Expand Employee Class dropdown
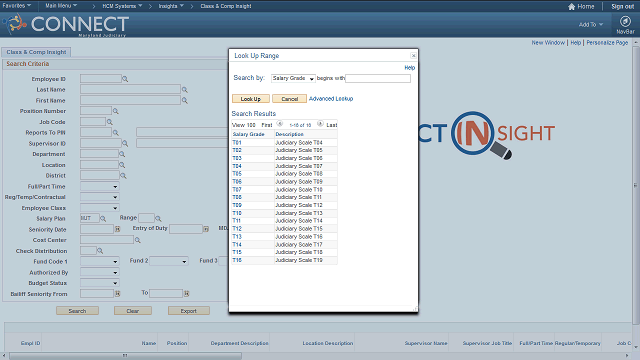640x360 pixels. coord(100,208)
